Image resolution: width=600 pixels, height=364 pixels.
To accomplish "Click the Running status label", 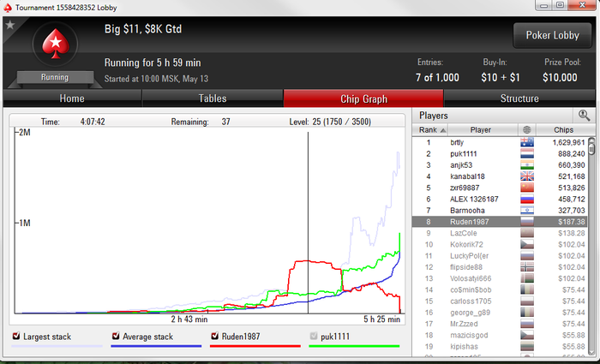I will coord(55,77).
